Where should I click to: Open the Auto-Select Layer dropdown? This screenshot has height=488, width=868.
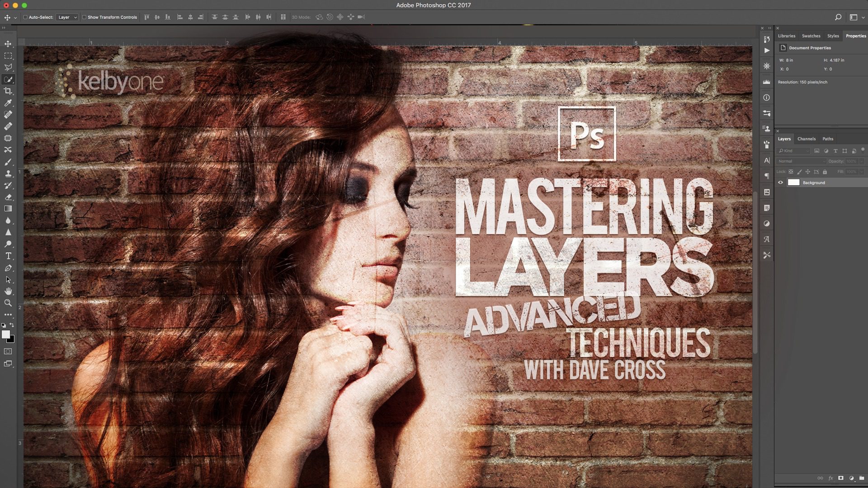pos(67,17)
